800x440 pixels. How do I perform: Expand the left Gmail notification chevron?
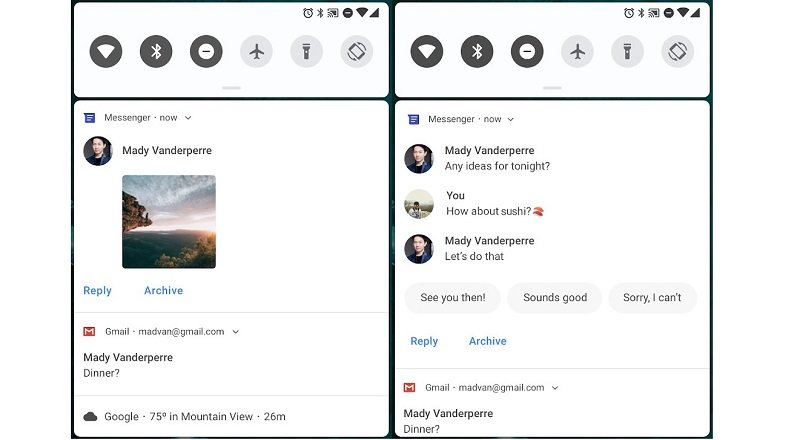pos(236,332)
